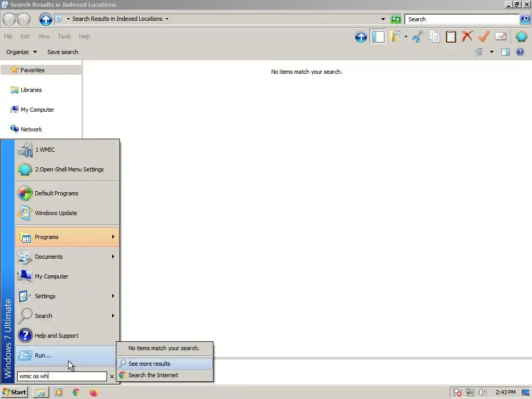The image size is (532, 399).
Task: Expand the Settings submenu
Action: [x=67, y=296]
